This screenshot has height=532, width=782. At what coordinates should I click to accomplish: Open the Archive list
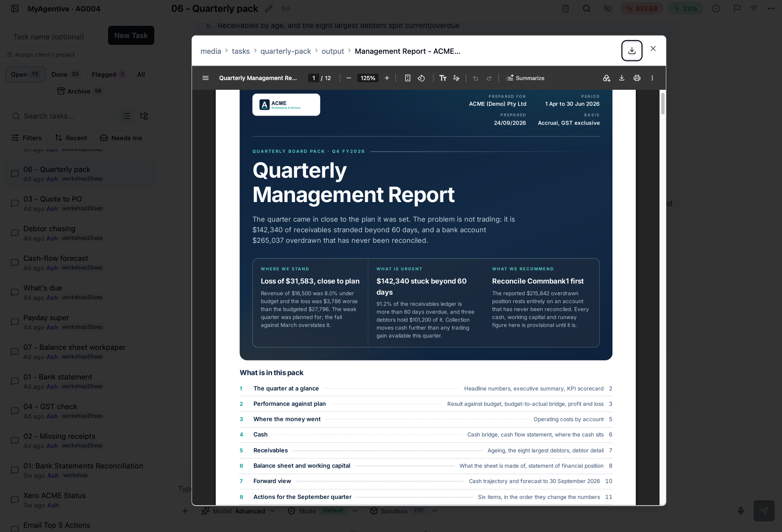click(80, 91)
